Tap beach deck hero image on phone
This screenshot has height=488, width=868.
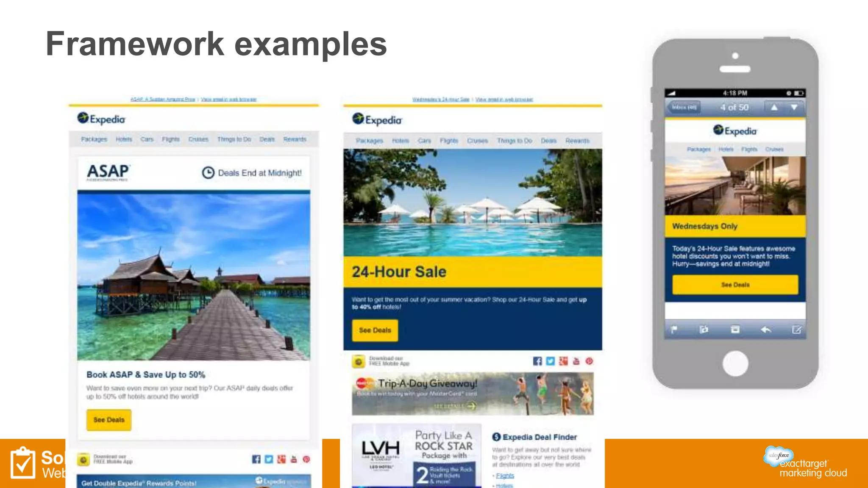coord(735,186)
